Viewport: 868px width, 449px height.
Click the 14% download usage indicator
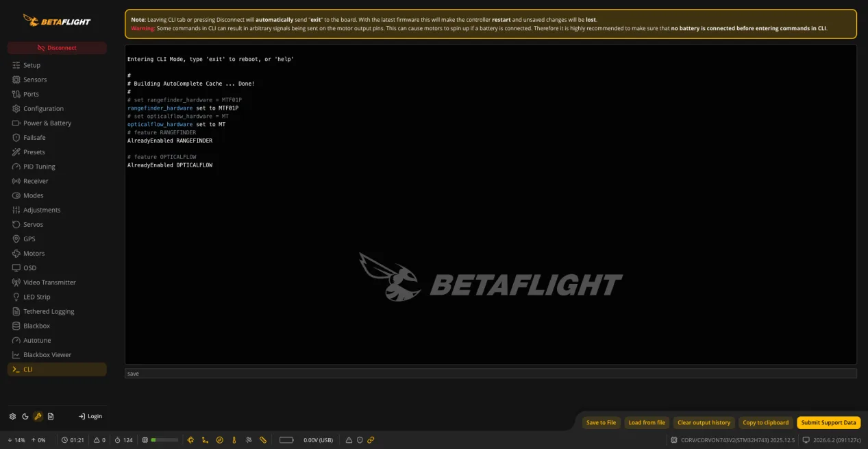[16, 439]
